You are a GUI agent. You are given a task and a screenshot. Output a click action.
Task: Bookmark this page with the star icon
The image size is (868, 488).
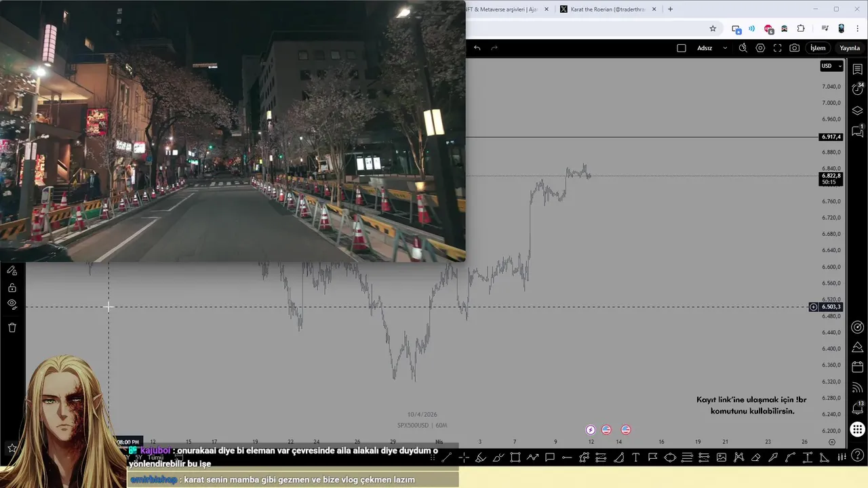(713, 28)
